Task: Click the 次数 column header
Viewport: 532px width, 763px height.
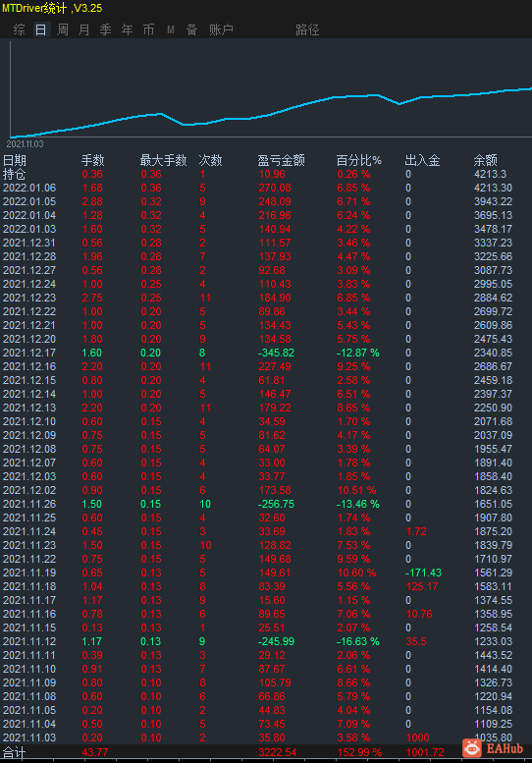Action: click(211, 160)
